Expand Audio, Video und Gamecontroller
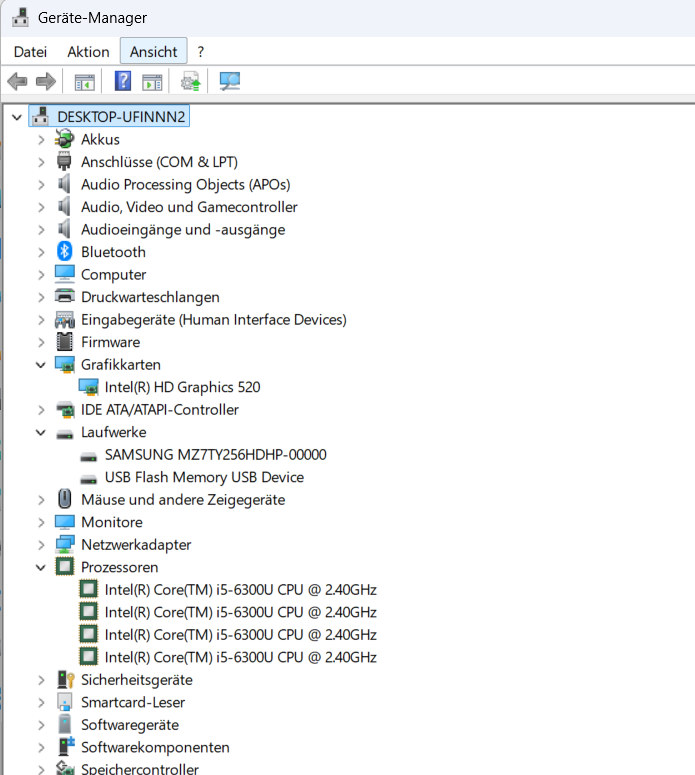The image size is (695, 775). point(41,207)
